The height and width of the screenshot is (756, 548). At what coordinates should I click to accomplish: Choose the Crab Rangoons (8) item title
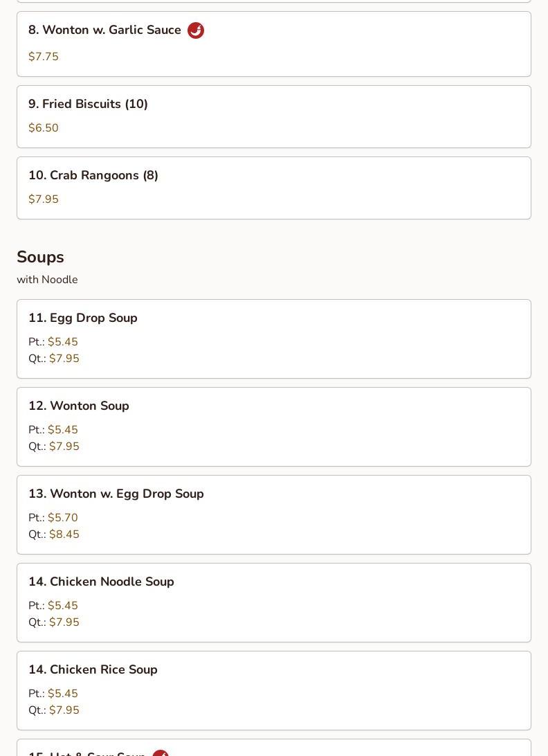[x=93, y=175]
